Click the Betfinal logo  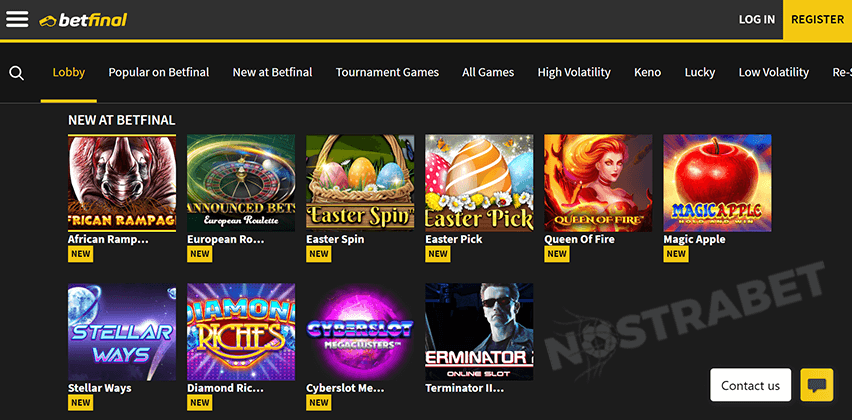(x=83, y=20)
